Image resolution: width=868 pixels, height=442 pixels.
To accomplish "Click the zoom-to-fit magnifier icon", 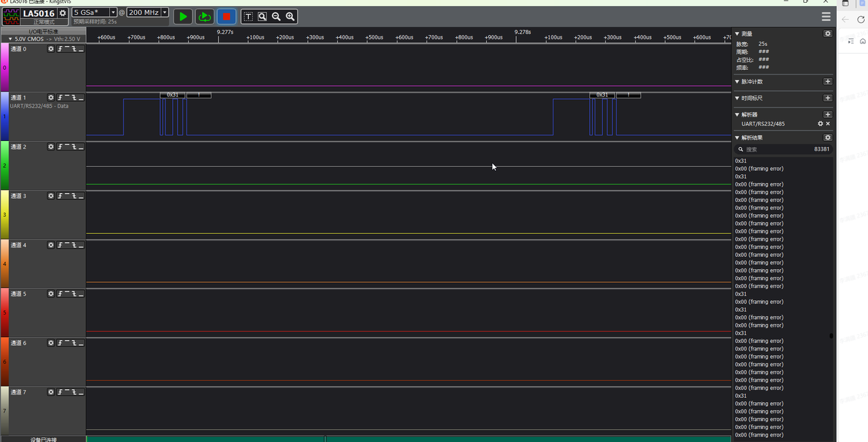I will 262,16.
